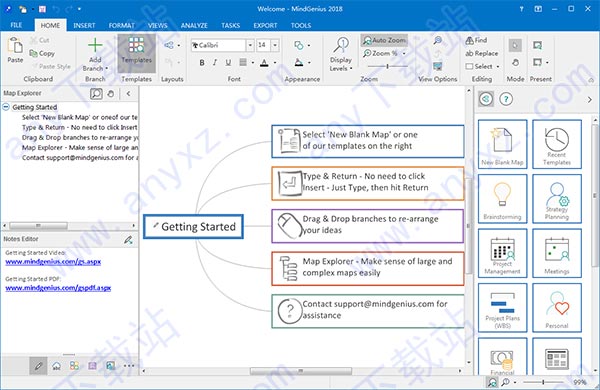This screenshot has width=600, height=390.
Task: Switch to the EXPORT tab
Action: (x=265, y=25)
